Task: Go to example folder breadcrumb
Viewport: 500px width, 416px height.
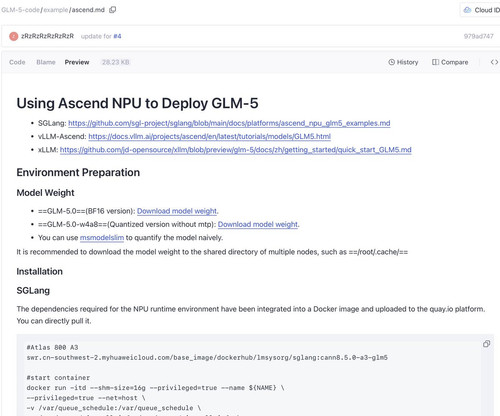Action: click(56, 10)
